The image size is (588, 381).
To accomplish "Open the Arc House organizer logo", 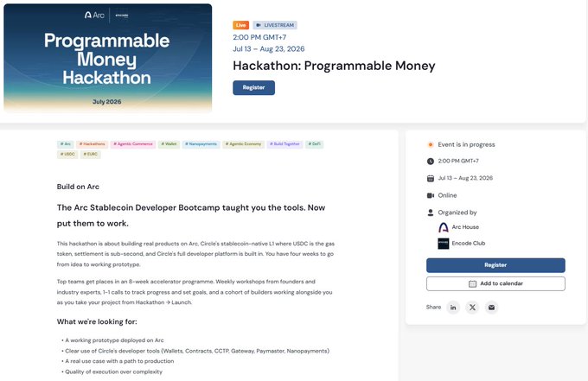I will click(444, 227).
